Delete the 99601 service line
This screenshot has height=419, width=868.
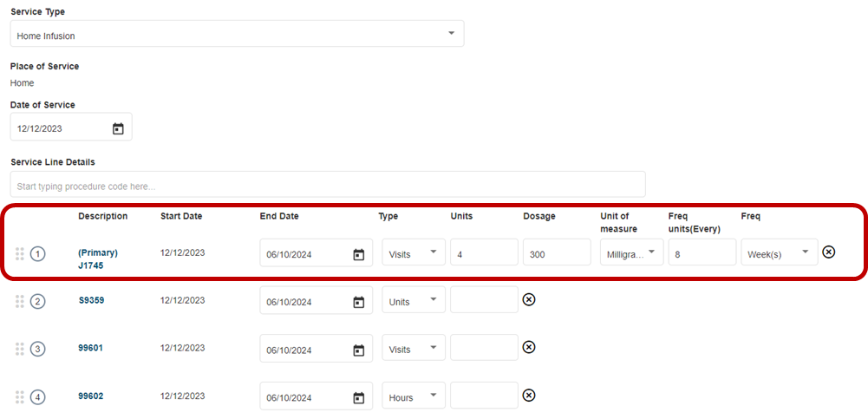coord(529,347)
